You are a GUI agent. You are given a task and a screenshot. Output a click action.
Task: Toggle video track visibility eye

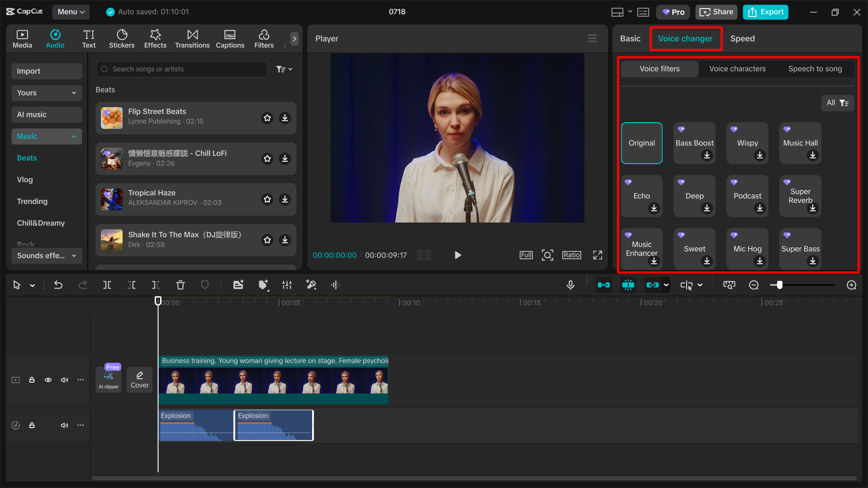click(48, 380)
